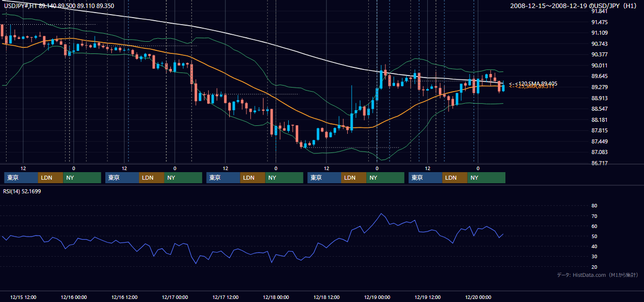
Task: Select the 12/18 00:00 time axis label
Action: coord(276,297)
